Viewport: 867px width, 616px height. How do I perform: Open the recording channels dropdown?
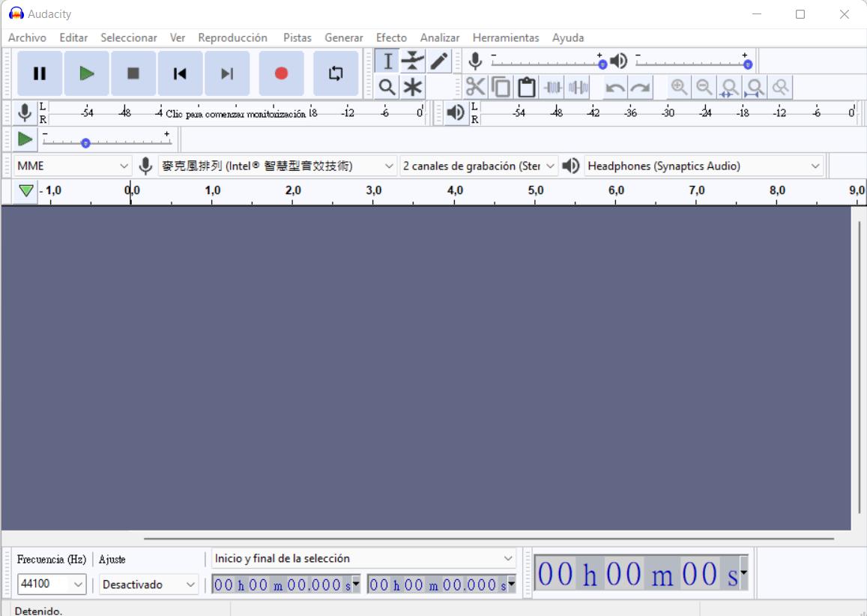point(478,166)
